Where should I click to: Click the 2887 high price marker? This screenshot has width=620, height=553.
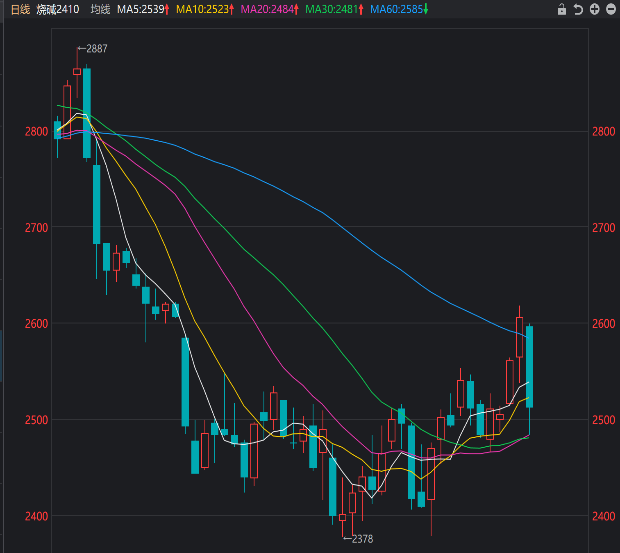coord(93,49)
